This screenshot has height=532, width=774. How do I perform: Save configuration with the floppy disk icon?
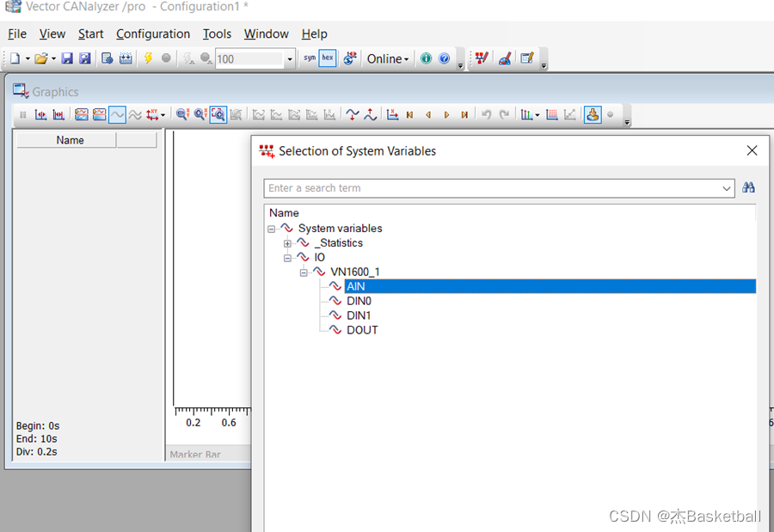click(67, 58)
